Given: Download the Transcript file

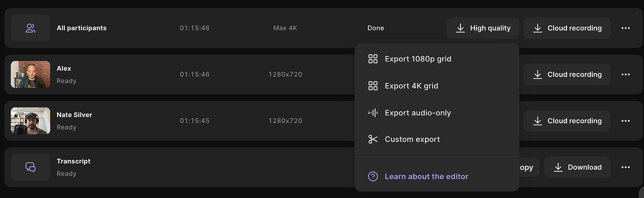Looking at the screenshot, I should (x=577, y=167).
